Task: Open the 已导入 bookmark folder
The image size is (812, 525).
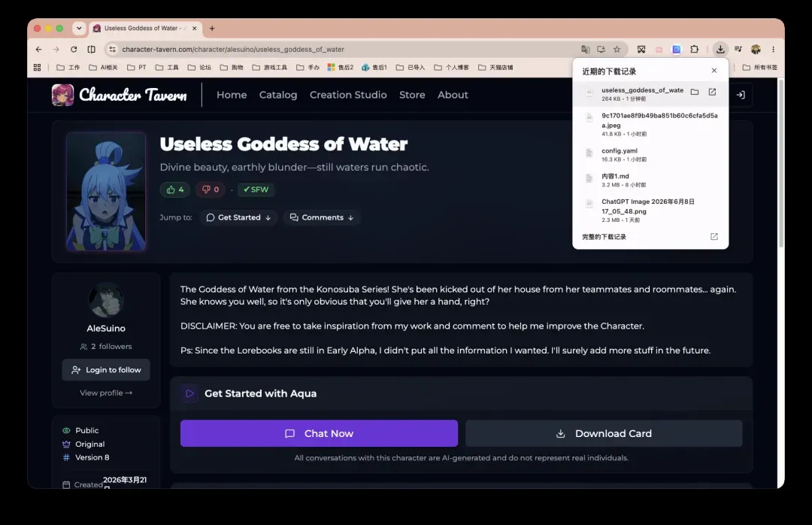Action: pyautogui.click(x=411, y=68)
